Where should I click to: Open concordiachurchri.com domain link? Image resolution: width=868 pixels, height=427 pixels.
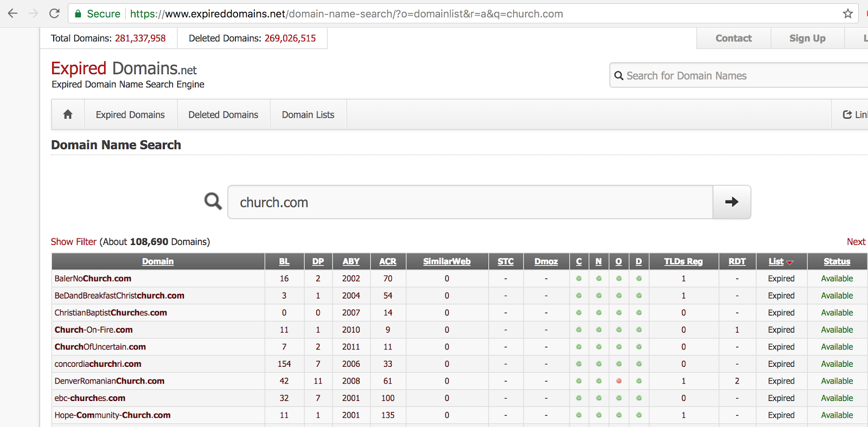(98, 364)
